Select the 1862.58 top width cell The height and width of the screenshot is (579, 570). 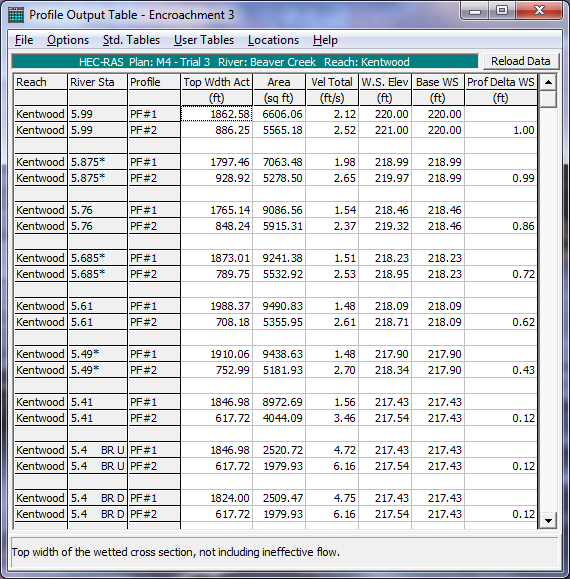pos(216,114)
